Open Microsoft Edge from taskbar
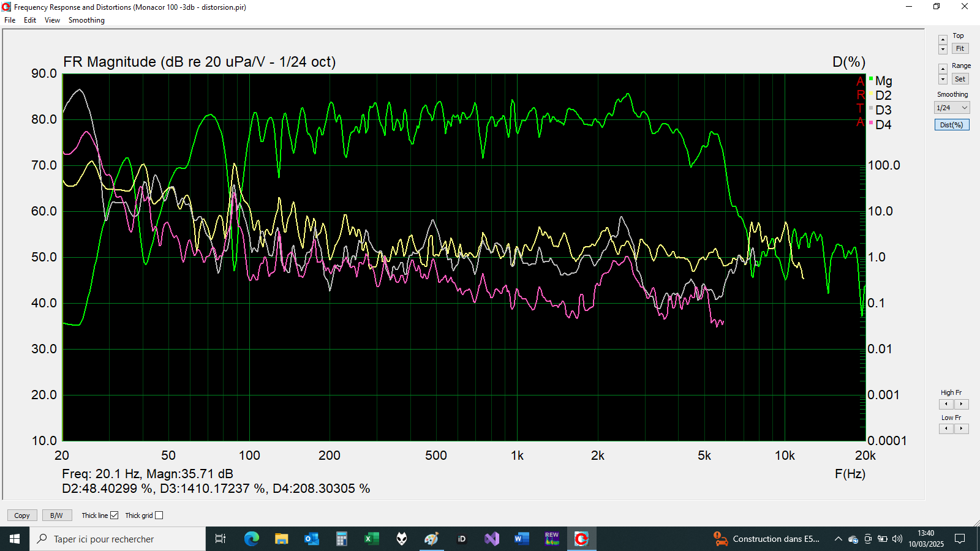Image resolution: width=980 pixels, height=551 pixels. click(x=251, y=539)
